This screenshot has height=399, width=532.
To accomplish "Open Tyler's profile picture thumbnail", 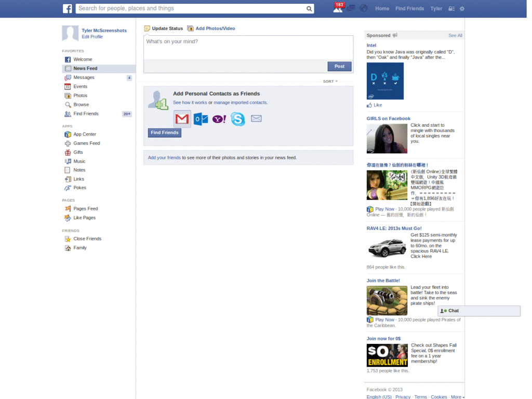I will (70, 33).
